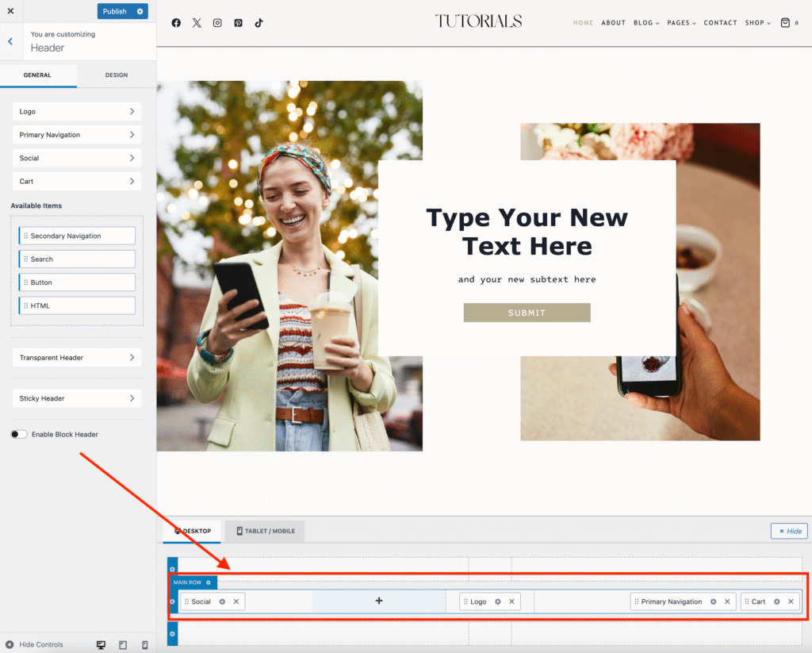Click the TikTok icon in site header
The width and height of the screenshot is (812, 653).
pos(259,23)
